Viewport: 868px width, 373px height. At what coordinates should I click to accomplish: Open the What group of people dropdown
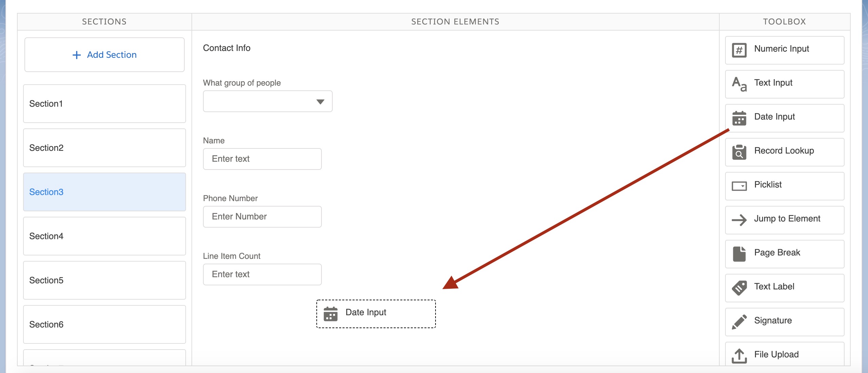coord(267,101)
